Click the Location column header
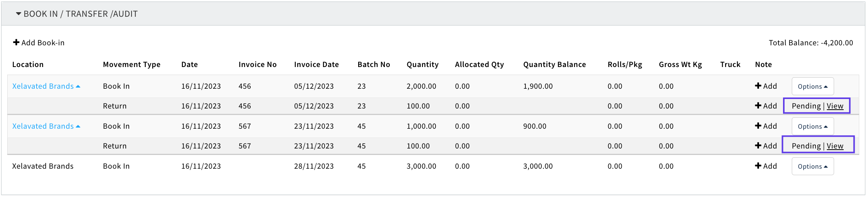868x198 pixels. point(28,64)
